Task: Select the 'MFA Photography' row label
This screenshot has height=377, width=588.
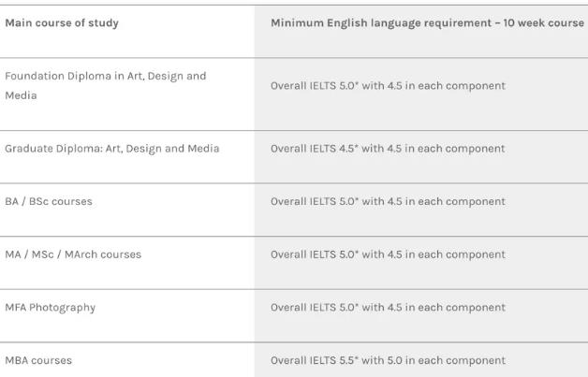Action: [51, 307]
